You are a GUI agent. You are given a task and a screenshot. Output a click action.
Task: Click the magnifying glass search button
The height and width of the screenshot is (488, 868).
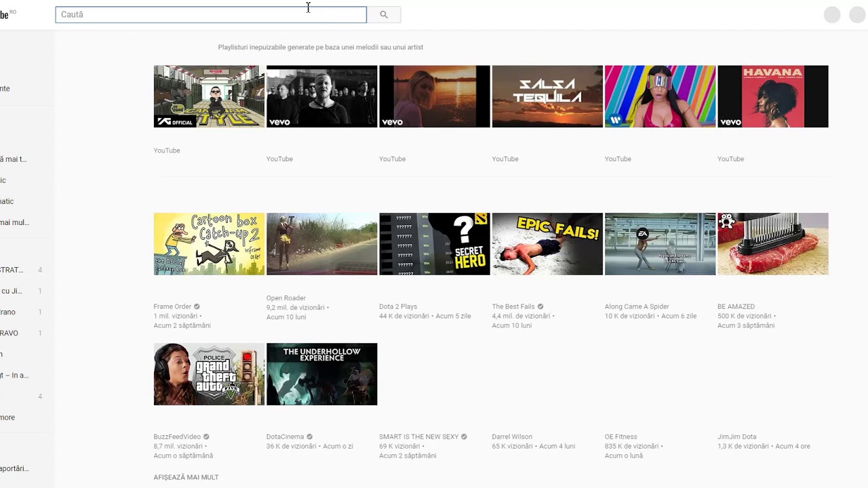384,14
